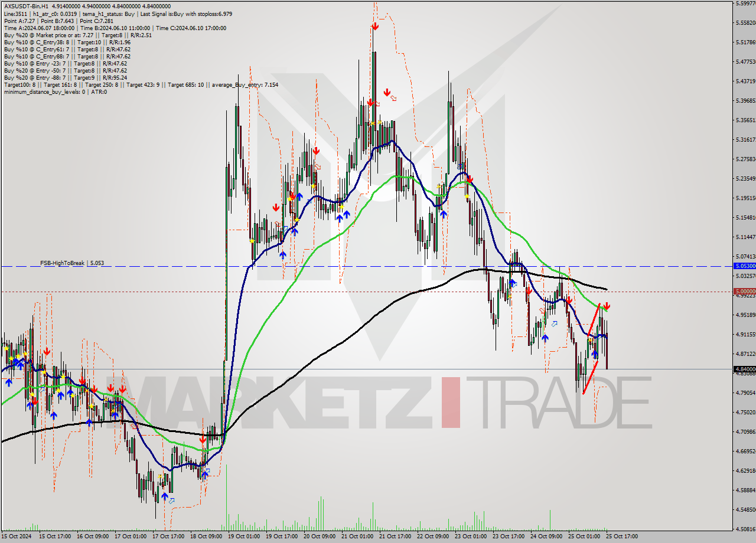Click the 5.2758 price axis label
756x543 pixels.
745,159
